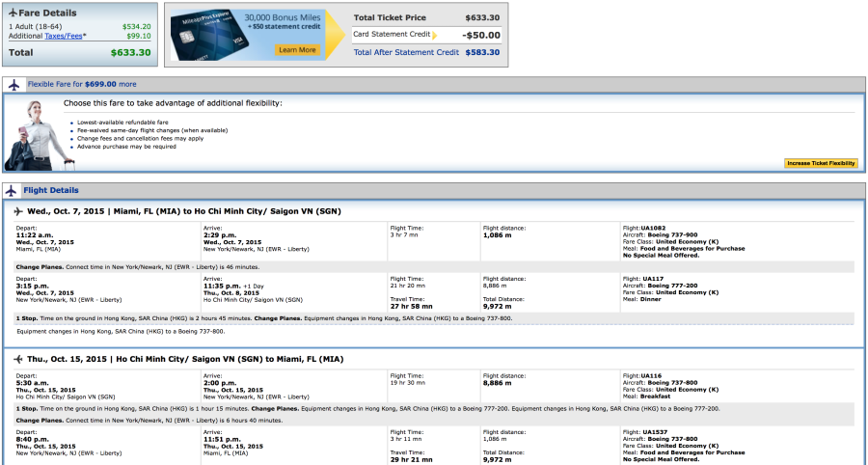
Task: Click Increase Ticket Flexibility button
Action: 822,163
